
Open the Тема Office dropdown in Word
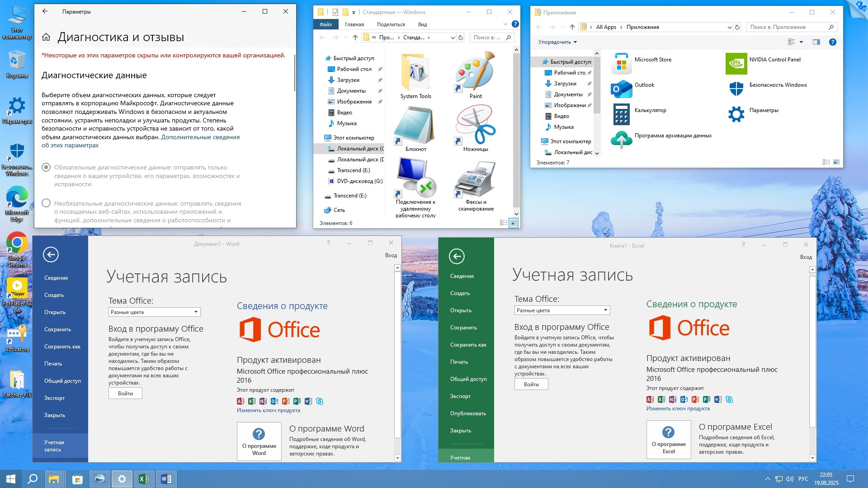pyautogui.click(x=154, y=312)
